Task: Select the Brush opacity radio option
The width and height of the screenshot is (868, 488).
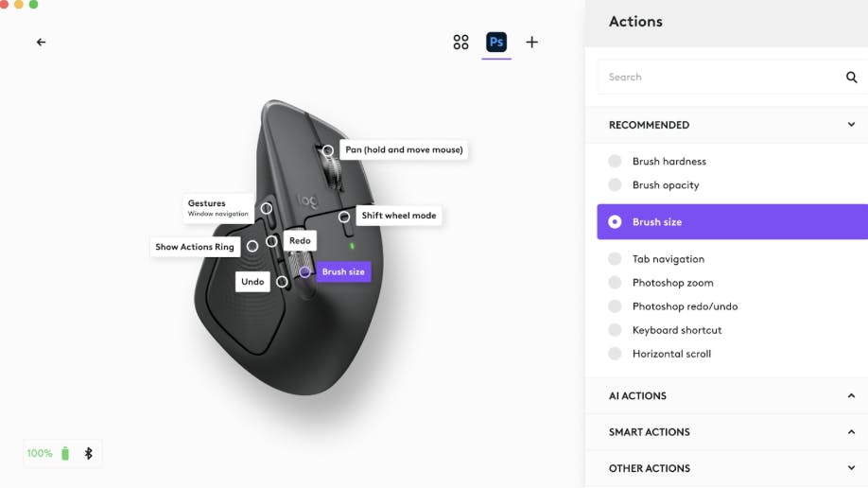Action: 616,185
